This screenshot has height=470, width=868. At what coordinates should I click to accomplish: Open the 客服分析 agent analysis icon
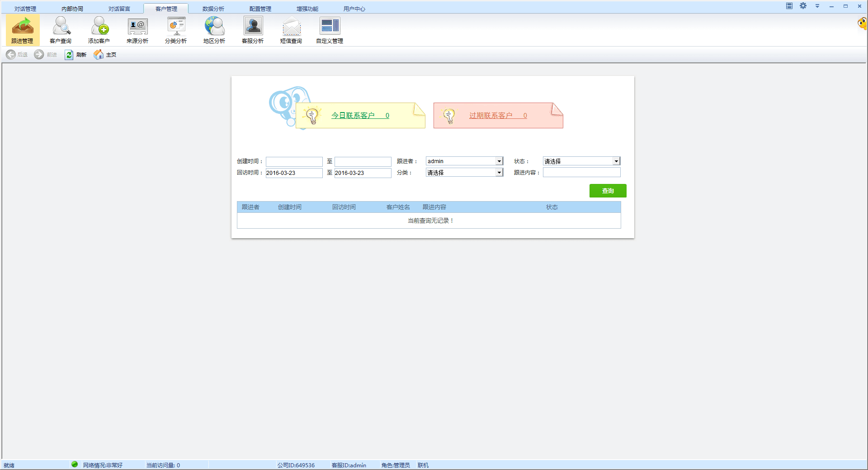[x=253, y=30]
